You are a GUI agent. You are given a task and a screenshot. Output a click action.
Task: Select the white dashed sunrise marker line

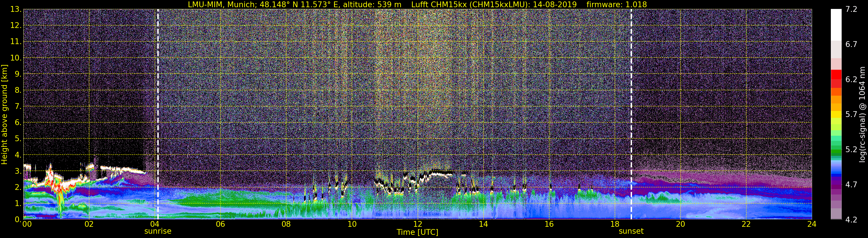[158, 114]
